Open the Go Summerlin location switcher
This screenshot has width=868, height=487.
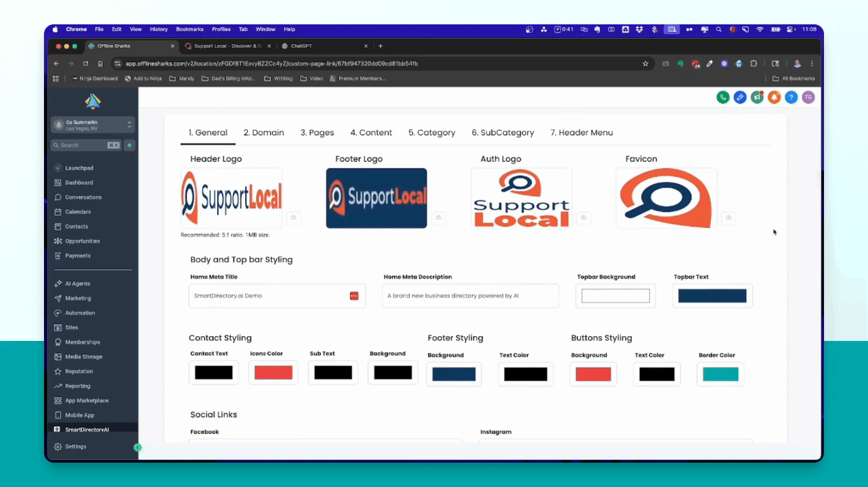[93, 125]
